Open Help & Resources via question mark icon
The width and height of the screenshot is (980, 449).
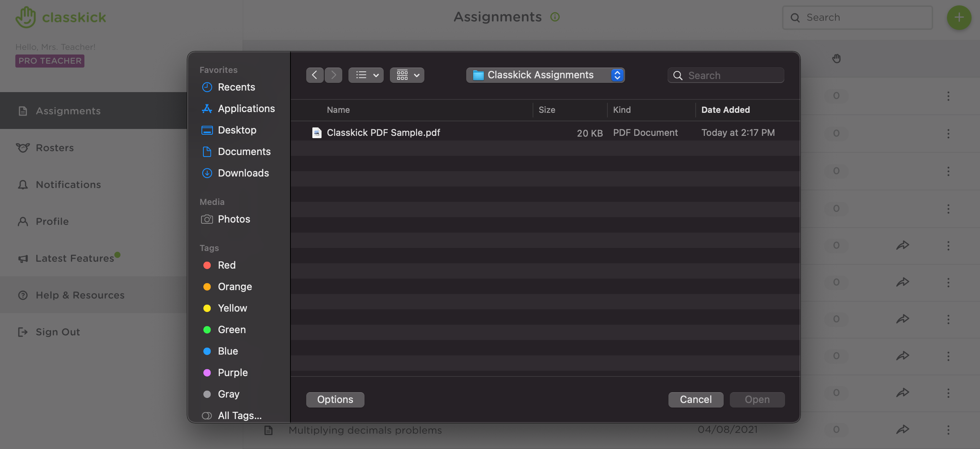click(x=23, y=295)
